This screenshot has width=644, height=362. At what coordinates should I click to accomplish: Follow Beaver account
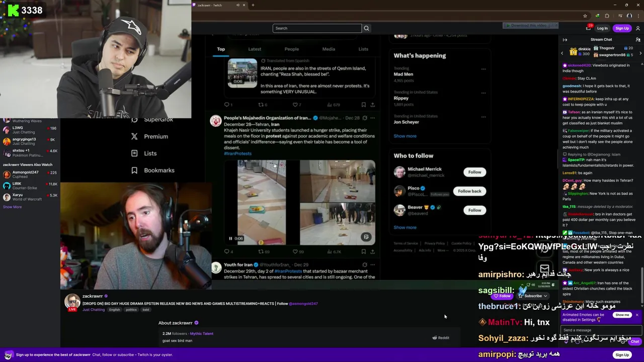click(474, 210)
